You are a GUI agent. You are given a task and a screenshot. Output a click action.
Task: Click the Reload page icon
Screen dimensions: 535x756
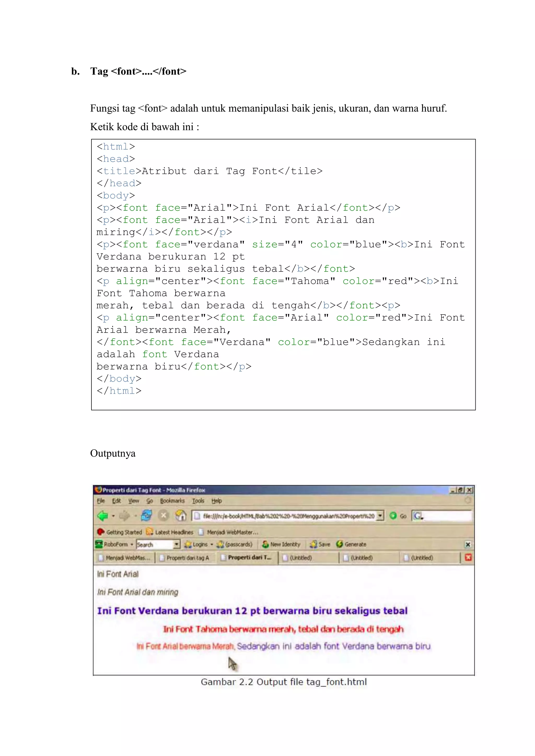pyautogui.click(x=146, y=515)
